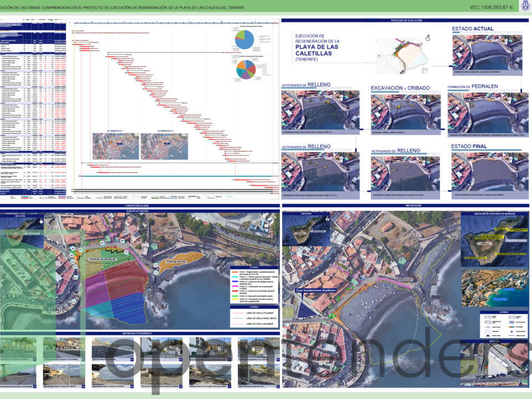Click the PROCESO DE EJECUCIÓN section header
Image resolution: width=532 pixels, height=399 pixels.
point(406,21)
